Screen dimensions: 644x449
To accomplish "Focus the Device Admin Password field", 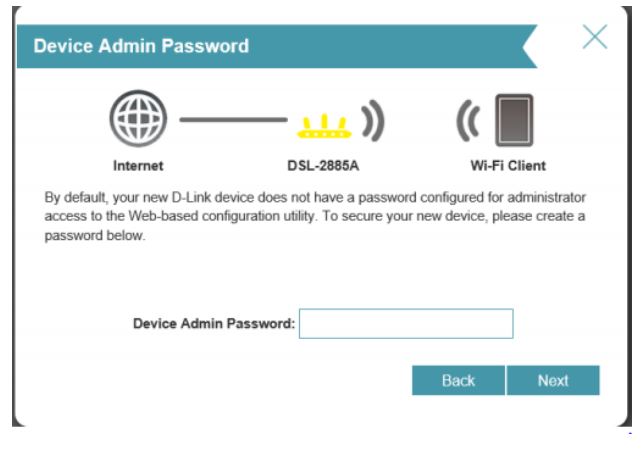I will tap(406, 324).
